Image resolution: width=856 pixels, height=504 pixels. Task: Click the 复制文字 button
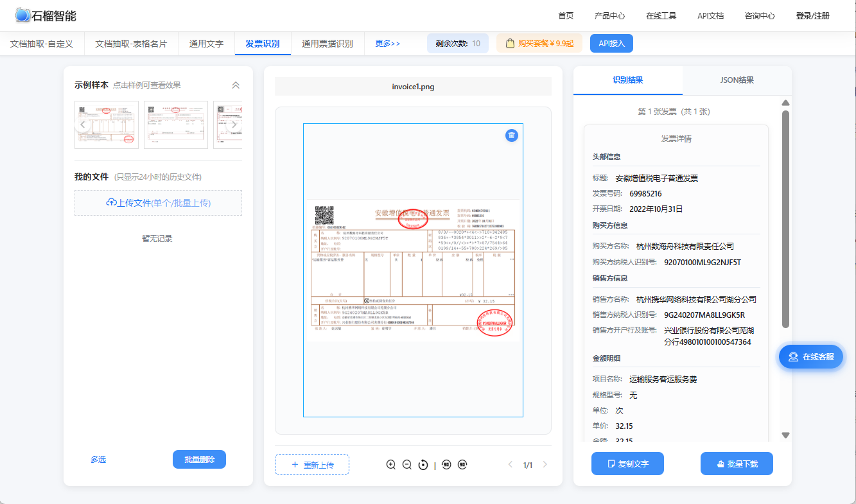[627, 464]
